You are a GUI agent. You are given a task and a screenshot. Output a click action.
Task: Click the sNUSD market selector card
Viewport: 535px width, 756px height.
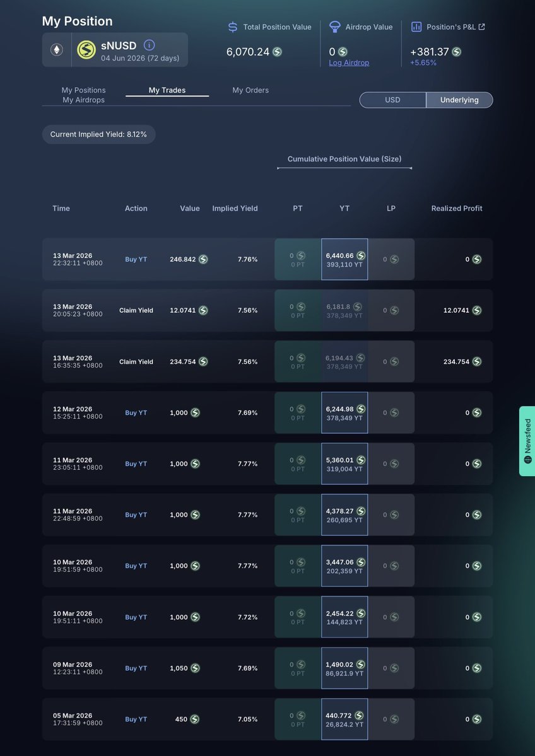click(115, 50)
